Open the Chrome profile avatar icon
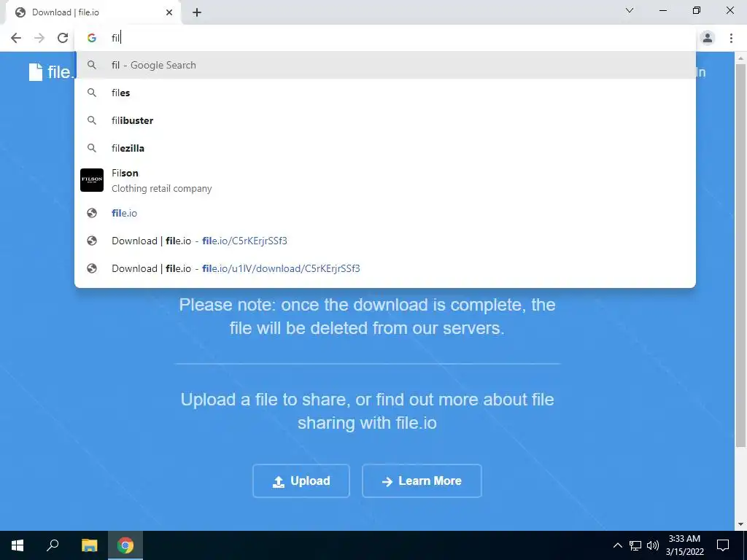This screenshot has width=747, height=560. (x=708, y=38)
